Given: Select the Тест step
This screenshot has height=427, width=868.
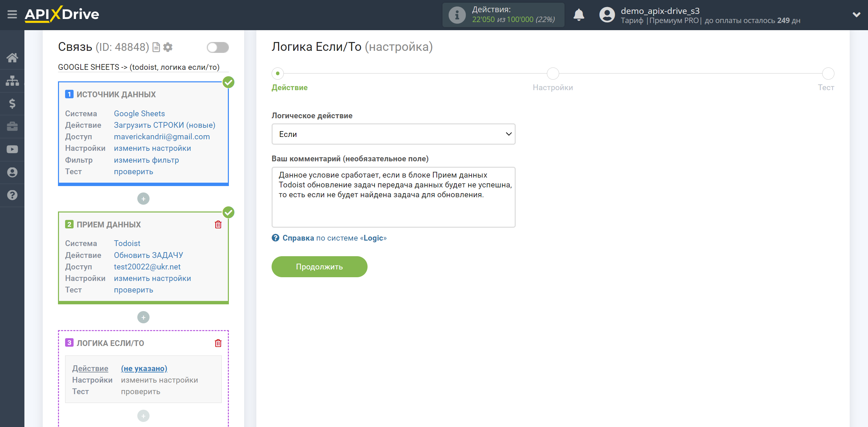Looking at the screenshot, I should (x=828, y=74).
